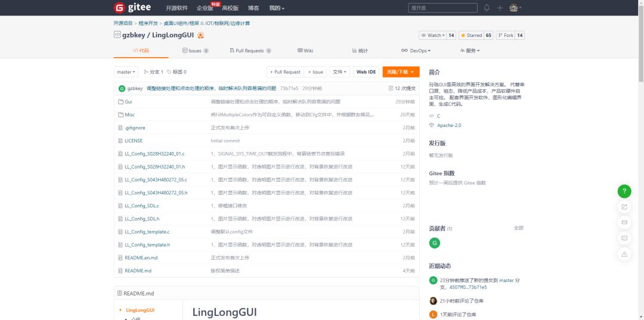Click the gzbkey commit author avatar
The width and height of the screenshot is (644, 320).
click(x=122, y=89)
